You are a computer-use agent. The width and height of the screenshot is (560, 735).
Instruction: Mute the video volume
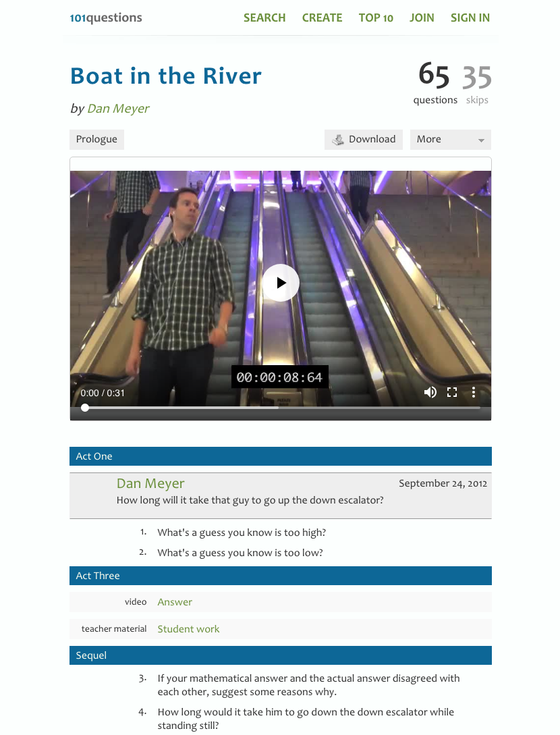[x=430, y=392]
